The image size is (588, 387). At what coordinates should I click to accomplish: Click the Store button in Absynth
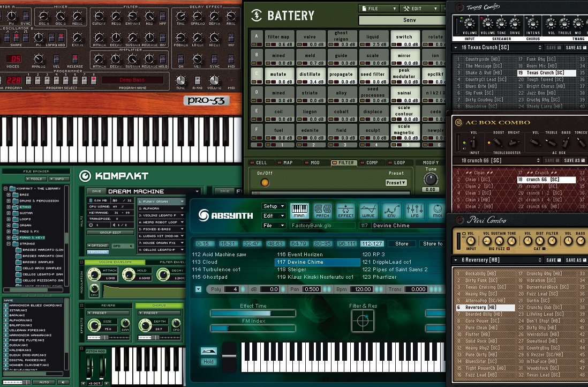[x=402, y=243]
